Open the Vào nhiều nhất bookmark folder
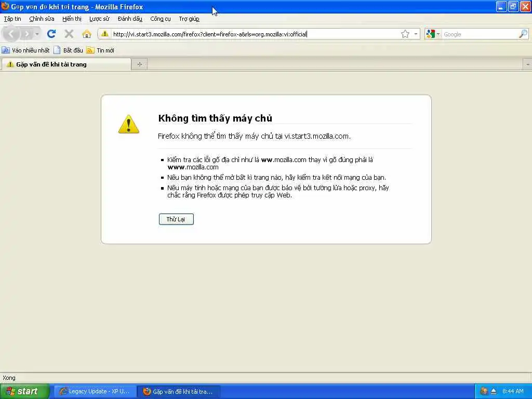This screenshot has width=532, height=399. pos(26,50)
